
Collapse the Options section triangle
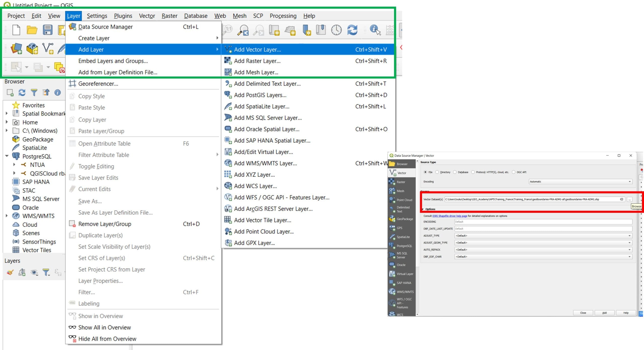tap(423, 209)
